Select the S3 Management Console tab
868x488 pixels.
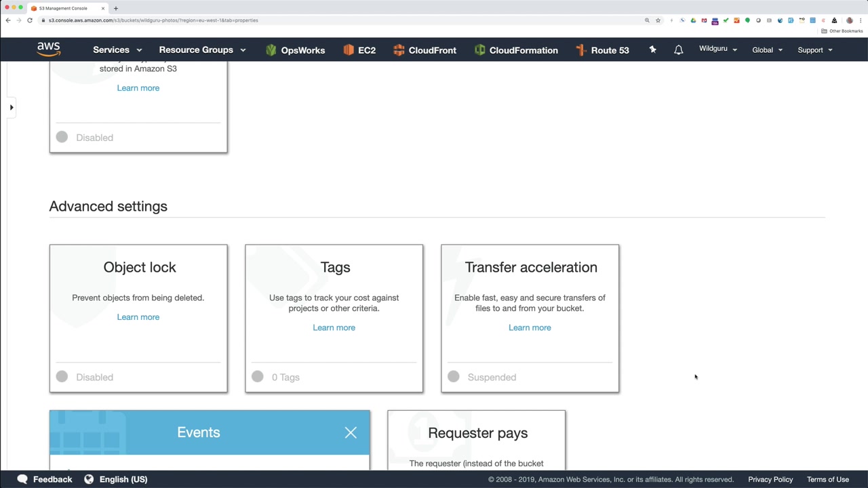68,8
